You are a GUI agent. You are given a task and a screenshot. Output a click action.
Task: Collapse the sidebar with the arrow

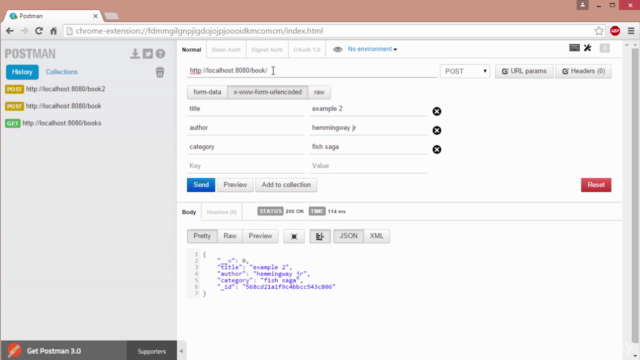pyautogui.click(x=181, y=351)
